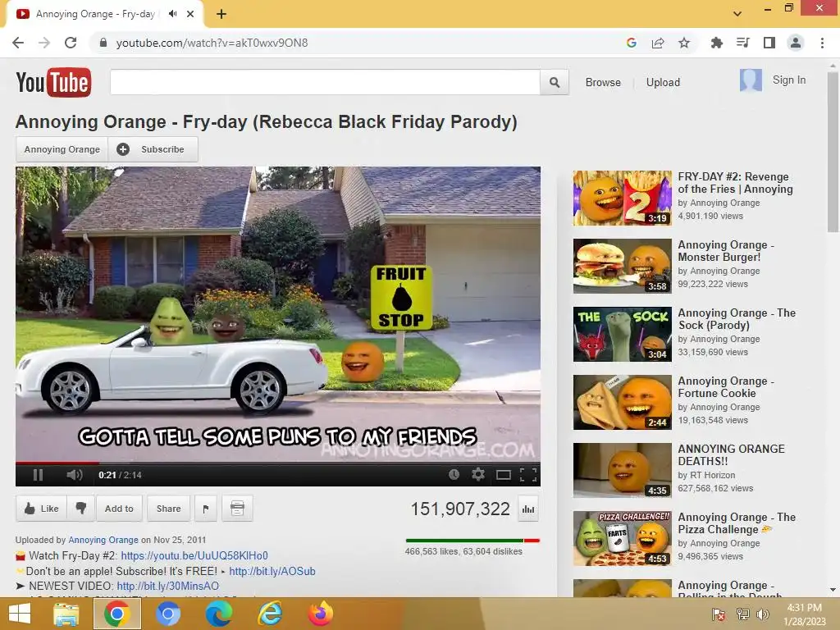The height and width of the screenshot is (630, 840).
Task: Open the media controls icon
Action: [742, 43]
